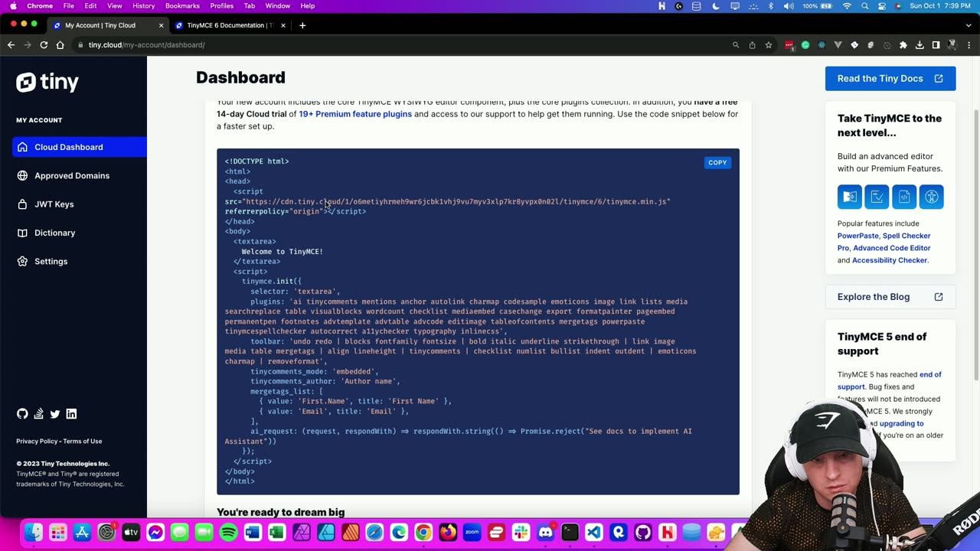Open Slack from the Dock

pyautogui.click(x=521, y=533)
